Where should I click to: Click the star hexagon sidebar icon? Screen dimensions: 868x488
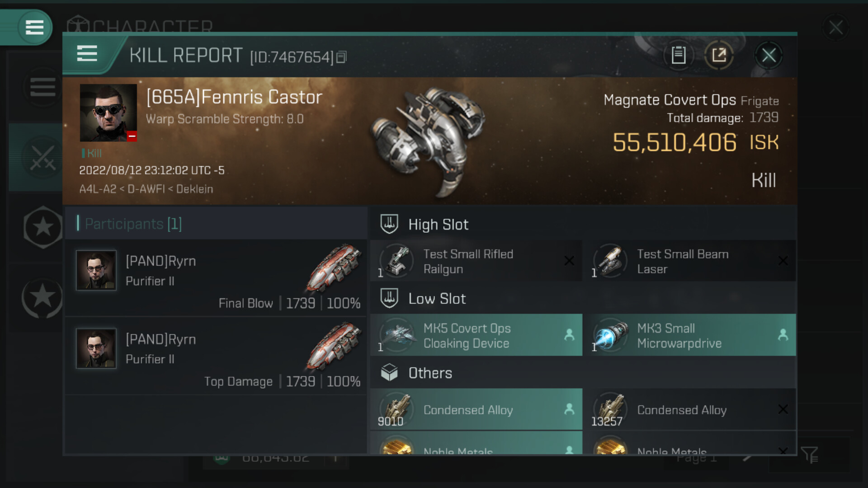tap(42, 227)
